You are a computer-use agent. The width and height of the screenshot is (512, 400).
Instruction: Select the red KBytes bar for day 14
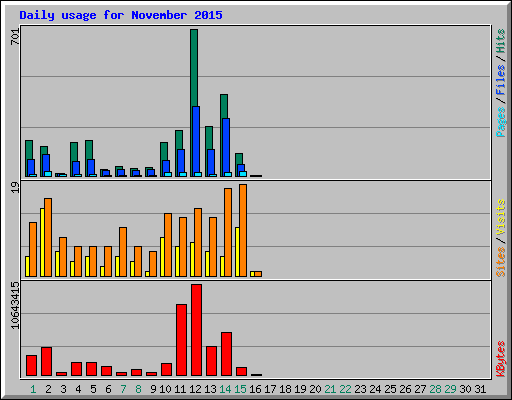(x=226, y=354)
